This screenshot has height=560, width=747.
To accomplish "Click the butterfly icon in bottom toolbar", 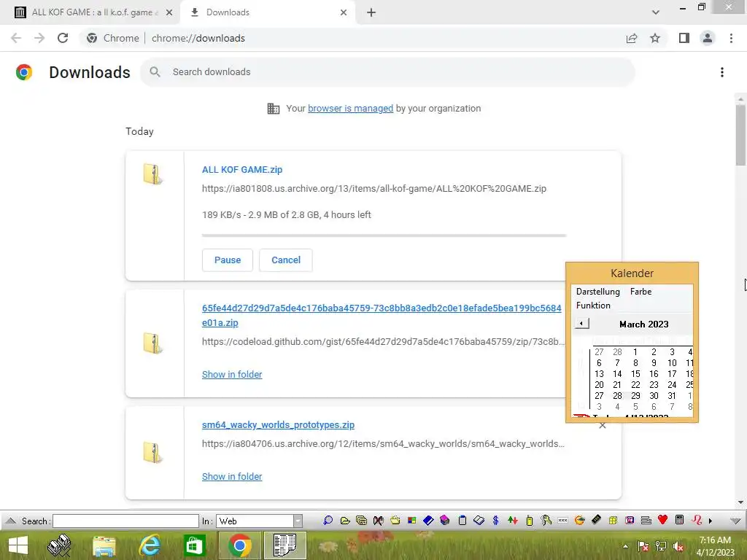I will (379, 521).
